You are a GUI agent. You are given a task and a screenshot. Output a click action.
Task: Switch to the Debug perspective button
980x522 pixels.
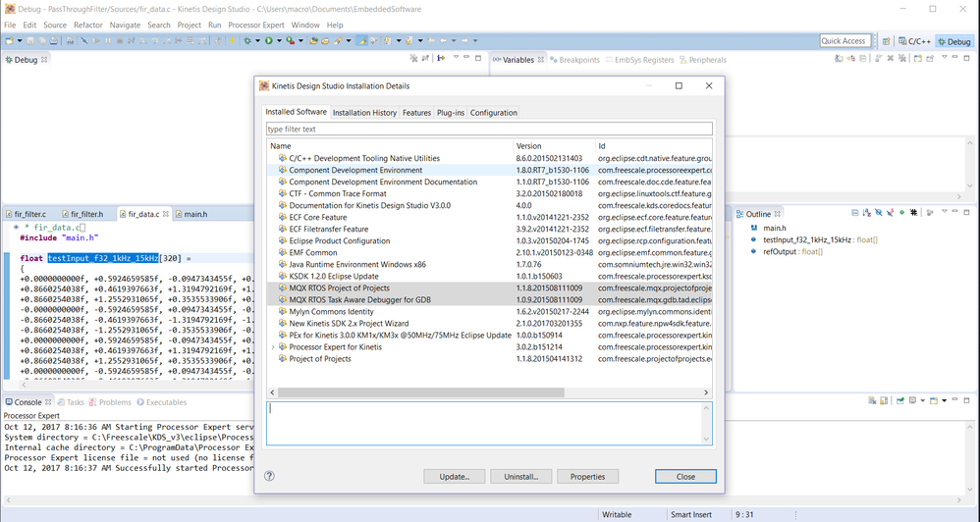953,41
